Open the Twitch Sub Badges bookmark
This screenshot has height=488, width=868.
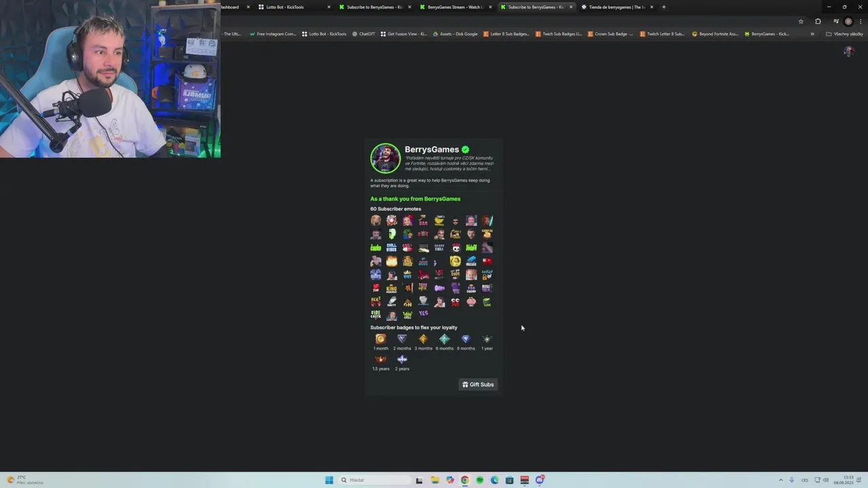click(x=559, y=34)
